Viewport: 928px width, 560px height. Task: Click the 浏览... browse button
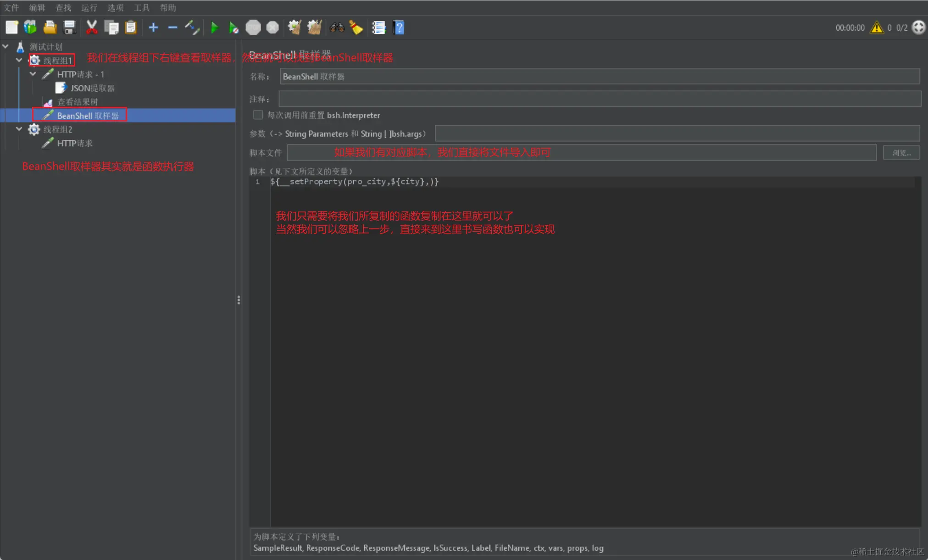[x=901, y=153]
